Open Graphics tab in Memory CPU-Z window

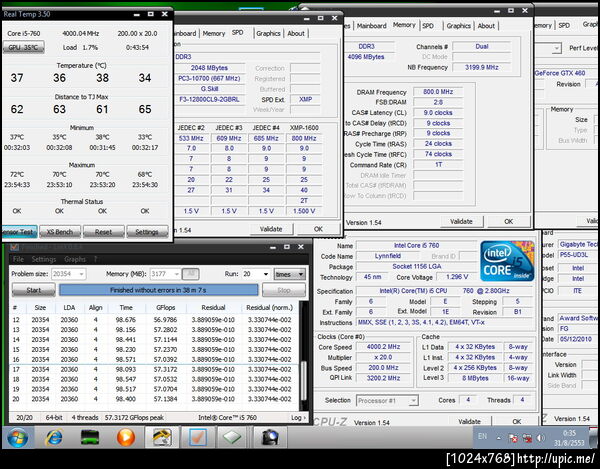[458, 26]
